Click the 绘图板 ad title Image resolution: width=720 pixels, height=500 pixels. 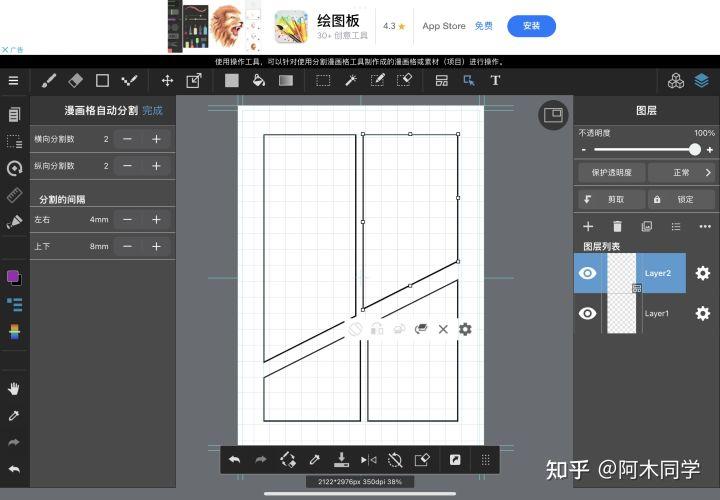point(338,21)
